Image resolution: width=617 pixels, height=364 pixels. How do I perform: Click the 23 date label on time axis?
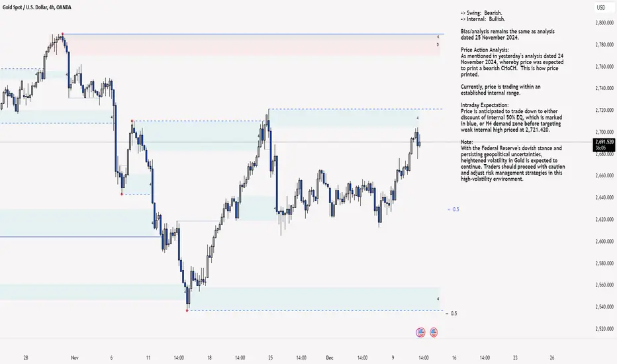click(x=515, y=357)
